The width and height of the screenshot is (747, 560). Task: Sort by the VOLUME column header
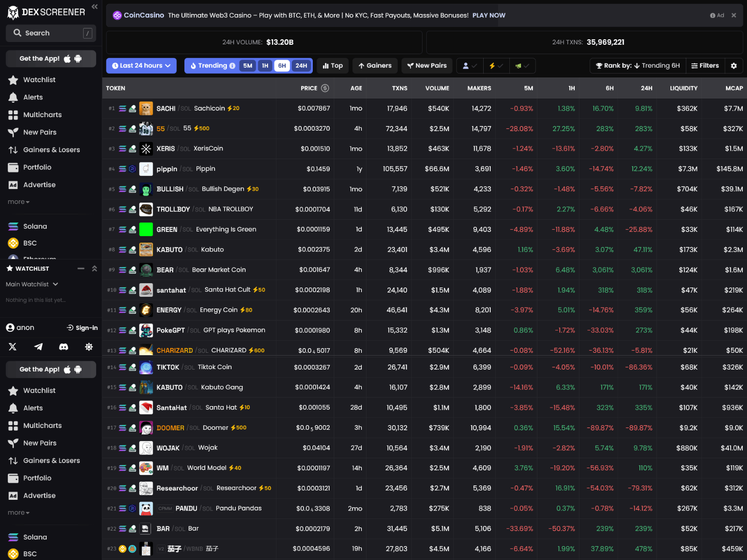(x=437, y=88)
